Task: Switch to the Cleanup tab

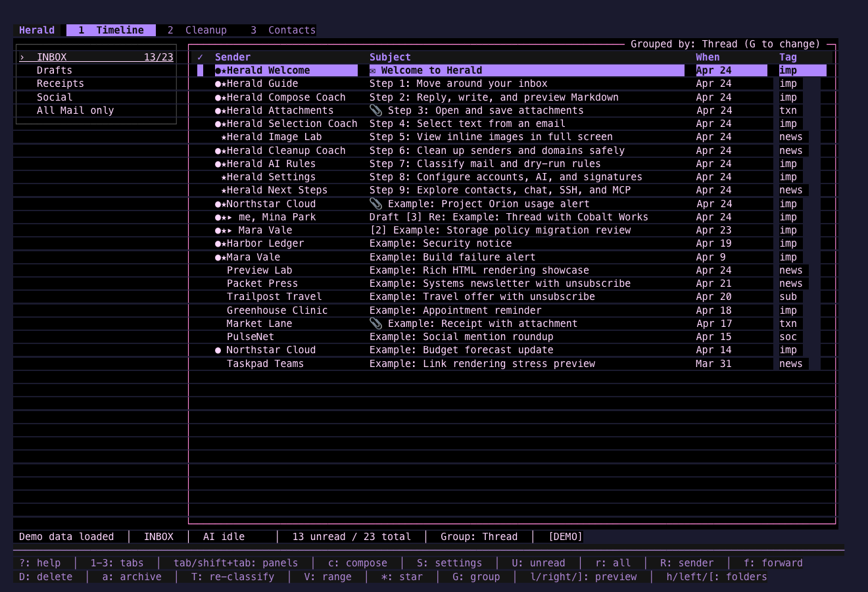Action: tap(197, 30)
